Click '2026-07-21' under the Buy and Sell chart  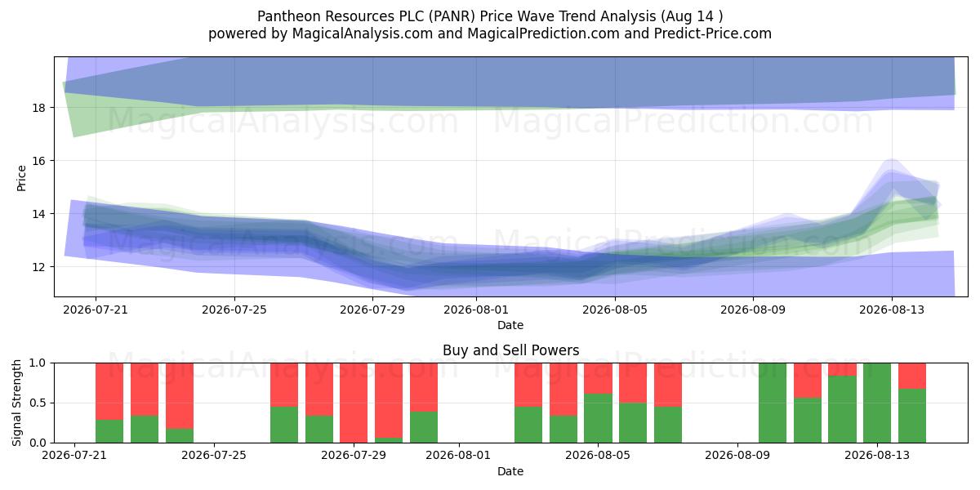75,457
